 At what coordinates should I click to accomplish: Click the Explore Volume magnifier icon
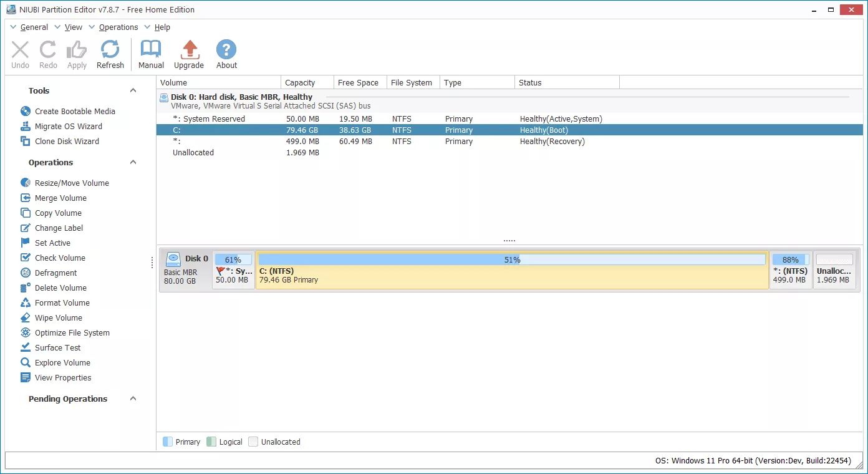point(26,362)
